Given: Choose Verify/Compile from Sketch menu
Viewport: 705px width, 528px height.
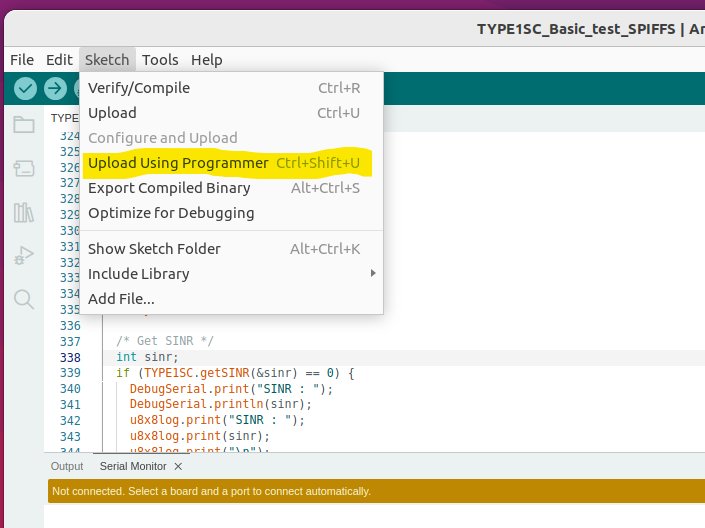Looking at the screenshot, I should click(231, 88).
